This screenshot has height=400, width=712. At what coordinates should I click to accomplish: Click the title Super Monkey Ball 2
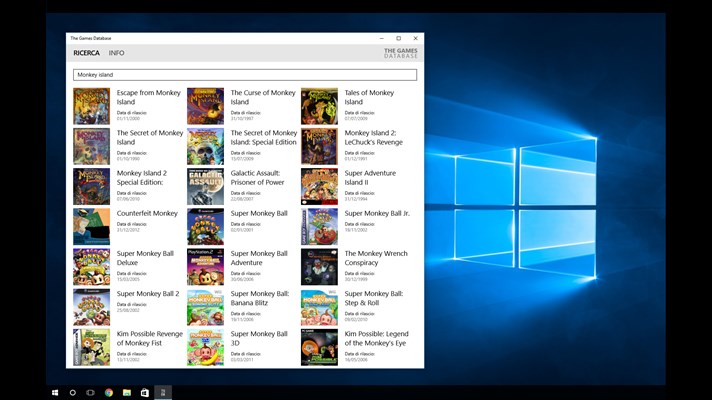point(148,294)
